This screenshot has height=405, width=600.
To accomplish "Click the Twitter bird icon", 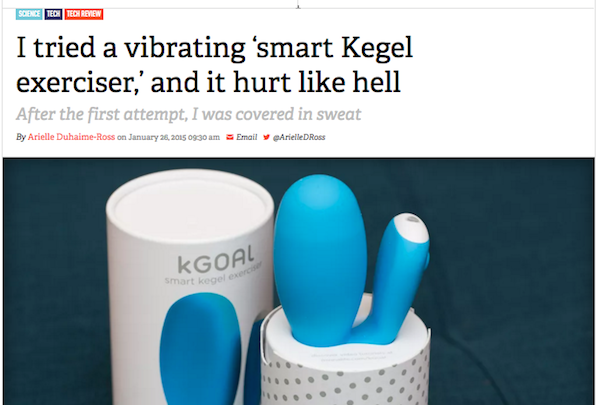I will (266, 137).
